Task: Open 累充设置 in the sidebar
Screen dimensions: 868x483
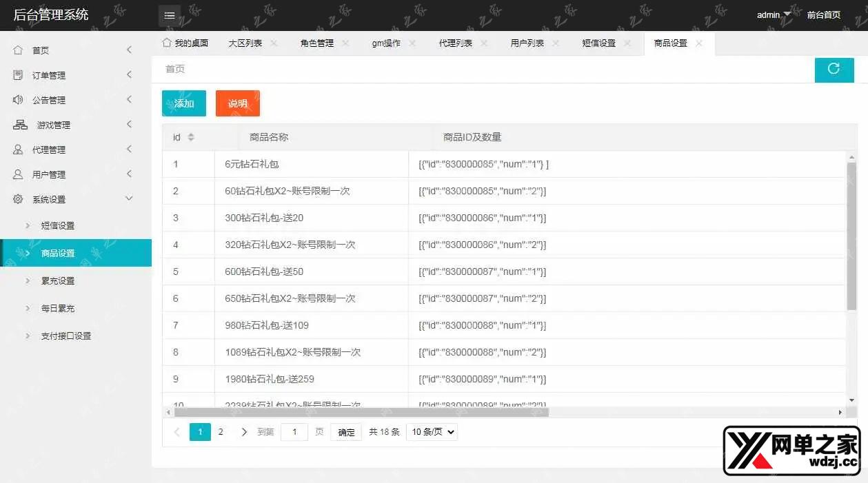Action: pyautogui.click(x=58, y=281)
